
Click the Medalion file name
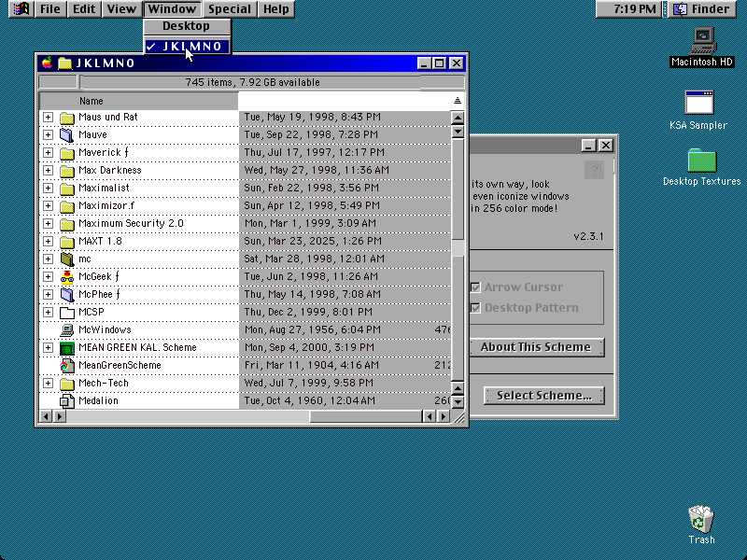98,400
